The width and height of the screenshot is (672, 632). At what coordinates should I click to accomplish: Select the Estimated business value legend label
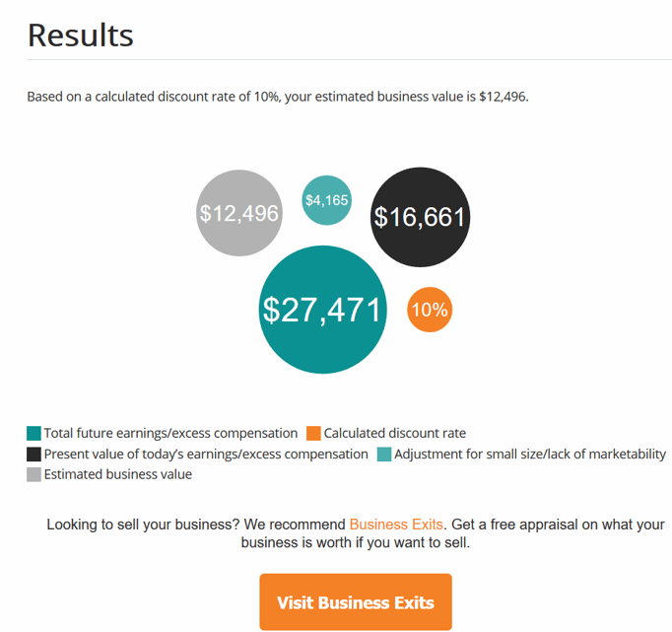pyautogui.click(x=118, y=474)
